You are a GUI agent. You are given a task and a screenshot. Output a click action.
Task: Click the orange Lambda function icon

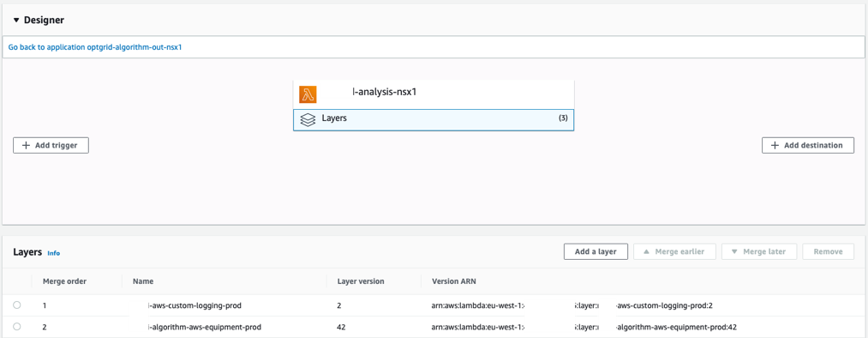pos(308,94)
